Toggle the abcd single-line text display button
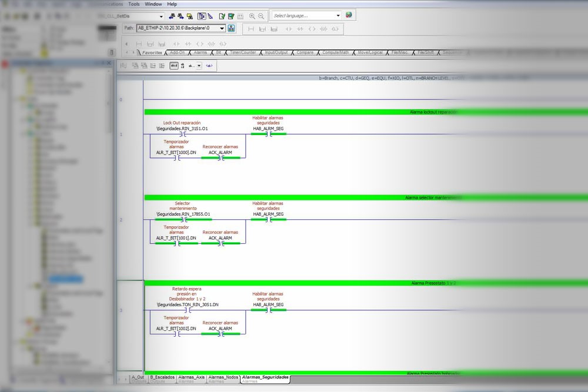 pos(174,66)
